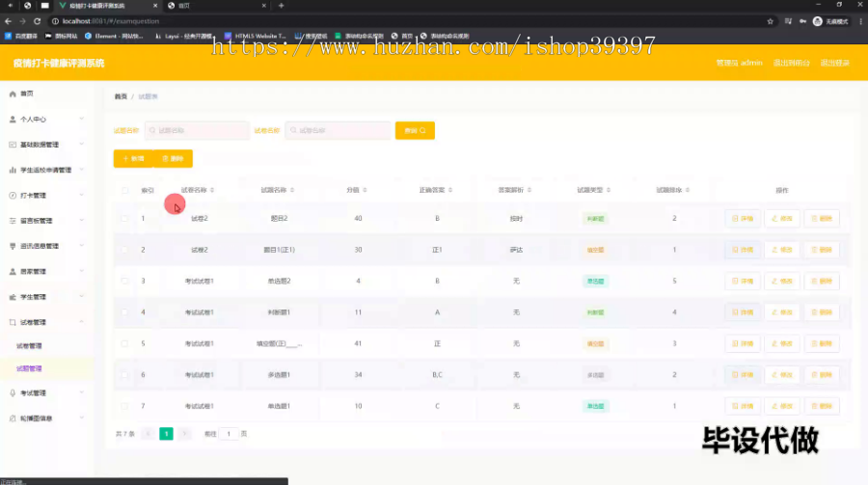Select the checkbox for row 1
This screenshot has width=868, height=485.
[124, 218]
